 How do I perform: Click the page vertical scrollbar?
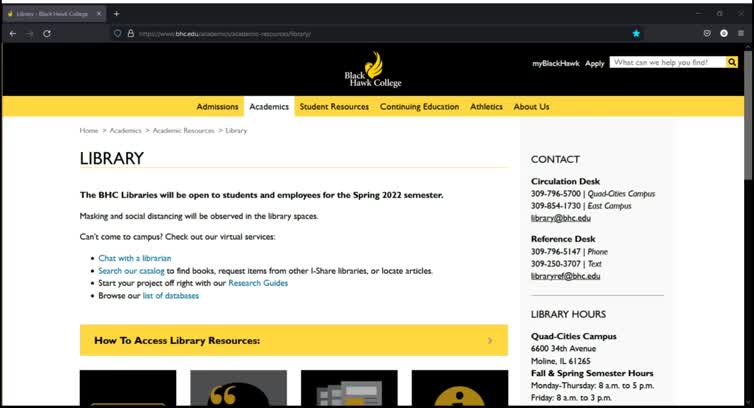pyautogui.click(x=748, y=115)
